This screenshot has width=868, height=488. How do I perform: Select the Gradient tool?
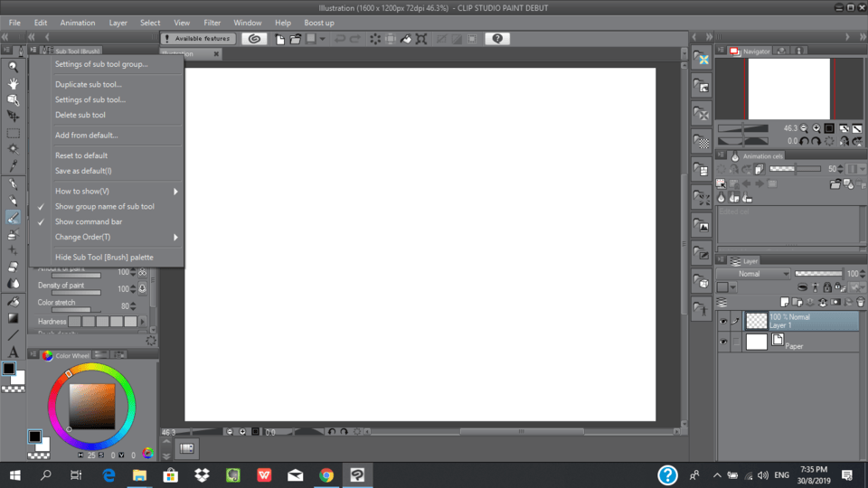click(13, 318)
